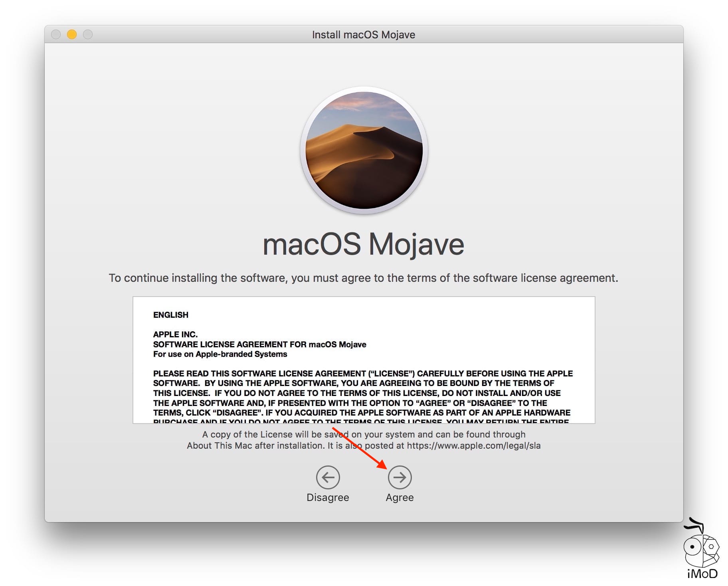Click the sentence about agreeing to license terms
The height and width of the screenshot is (586, 728).
click(x=364, y=278)
